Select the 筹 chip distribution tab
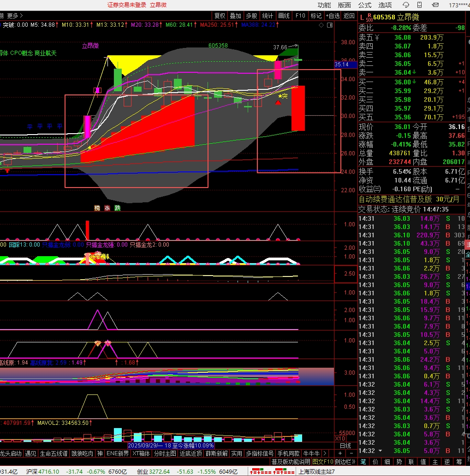Screen dimensions: 470x476 tap(459, 462)
